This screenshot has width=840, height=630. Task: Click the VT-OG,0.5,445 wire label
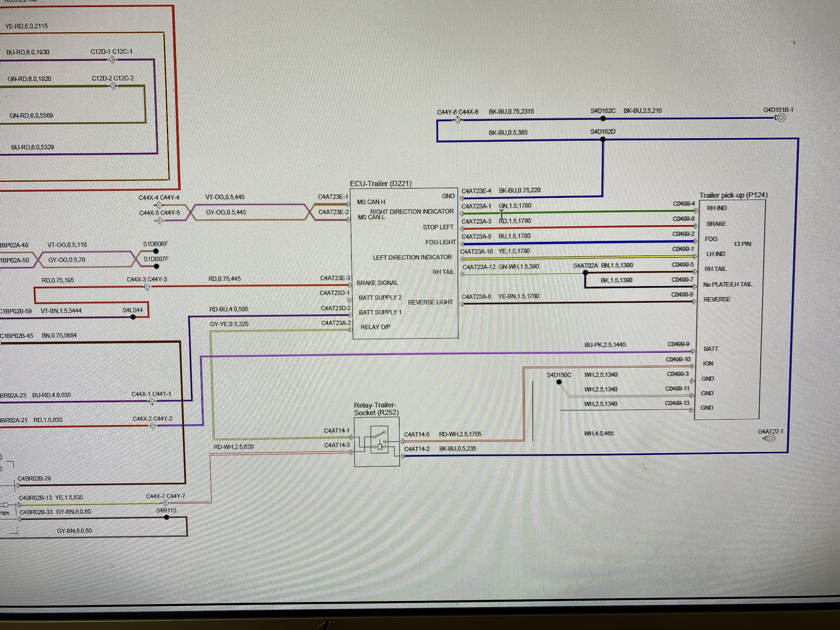click(225, 197)
